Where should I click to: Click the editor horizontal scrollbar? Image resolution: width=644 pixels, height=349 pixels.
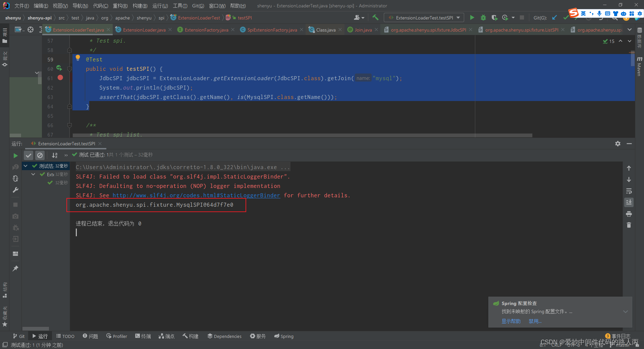tap(303, 136)
